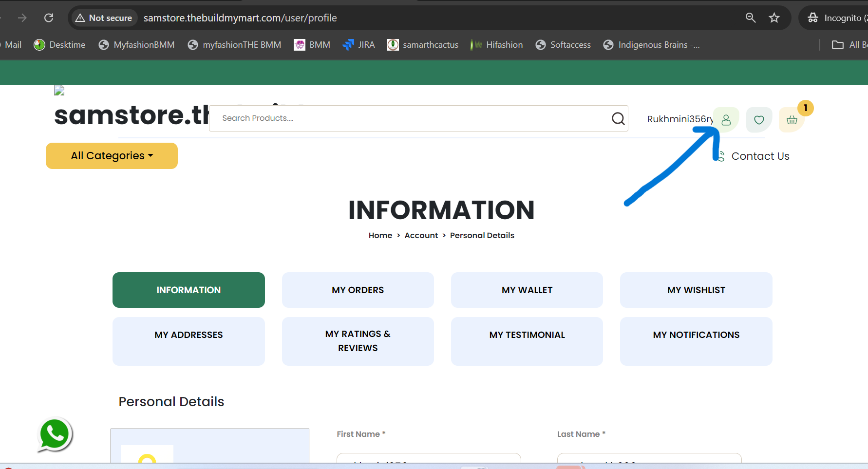Click the Incognito indicator icon
Image resolution: width=868 pixels, height=469 pixels.
coord(812,18)
